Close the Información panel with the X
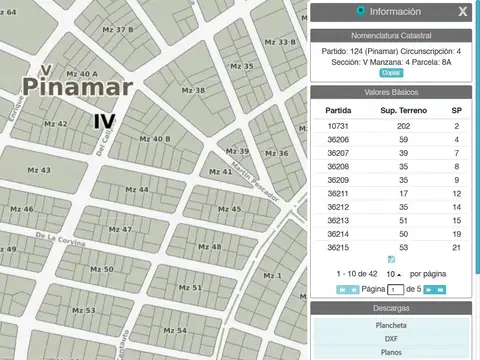Image resolution: width=480 pixels, height=360 pixels. click(x=463, y=12)
